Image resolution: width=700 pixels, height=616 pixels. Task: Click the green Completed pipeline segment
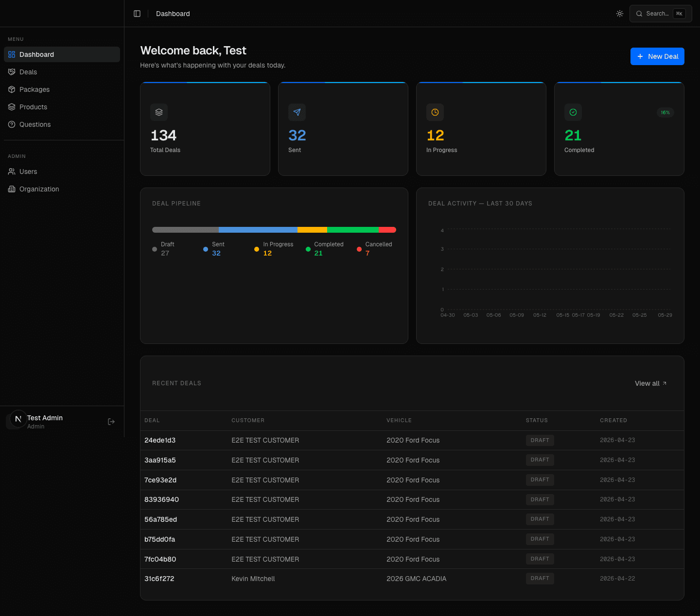pyautogui.click(x=353, y=230)
